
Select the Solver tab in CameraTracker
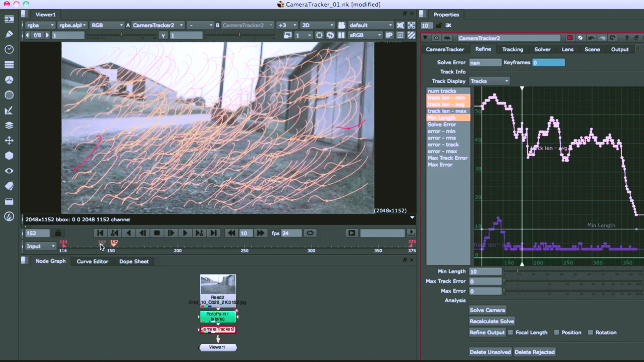pos(542,49)
